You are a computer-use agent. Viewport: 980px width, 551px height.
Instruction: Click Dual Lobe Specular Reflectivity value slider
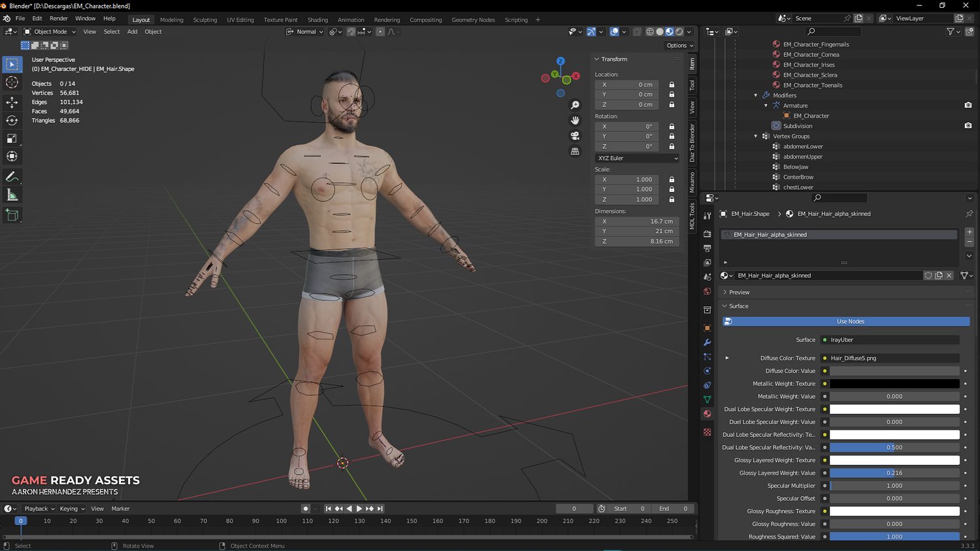(x=894, y=447)
